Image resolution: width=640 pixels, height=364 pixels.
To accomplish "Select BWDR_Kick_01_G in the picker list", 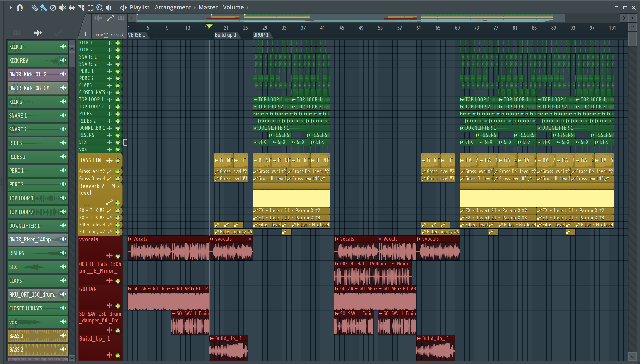I will pyautogui.click(x=38, y=74).
